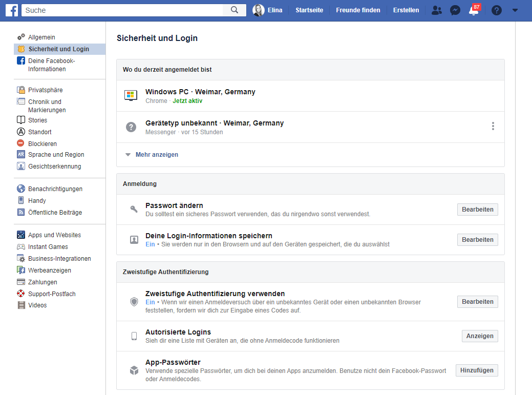Open Elina's profile picture
Screen dimensions: 532x395
[259, 10]
